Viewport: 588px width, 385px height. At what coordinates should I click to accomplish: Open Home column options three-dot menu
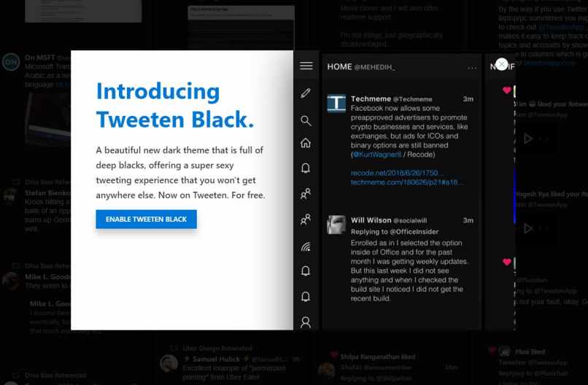[x=472, y=68]
